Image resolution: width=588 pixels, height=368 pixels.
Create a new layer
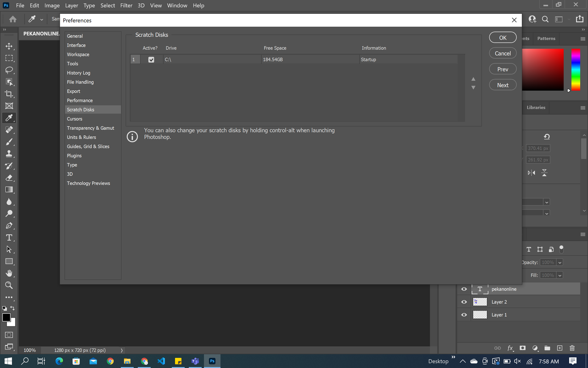click(x=560, y=348)
